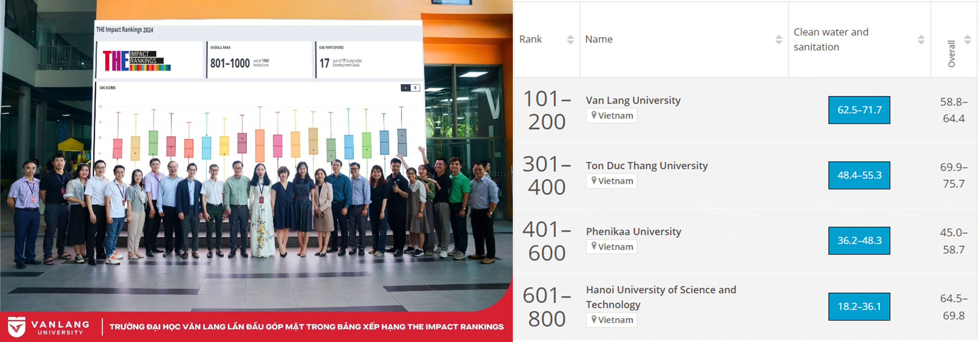Viewport: 980px width, 342px height.
Task: Click the Clean water and sanitation header
Action: coord(831,40)
